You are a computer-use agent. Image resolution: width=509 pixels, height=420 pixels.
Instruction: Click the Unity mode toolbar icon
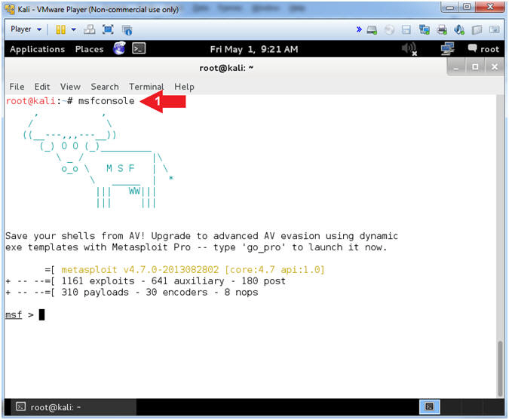pyautogui.click(x=127, y=30)
